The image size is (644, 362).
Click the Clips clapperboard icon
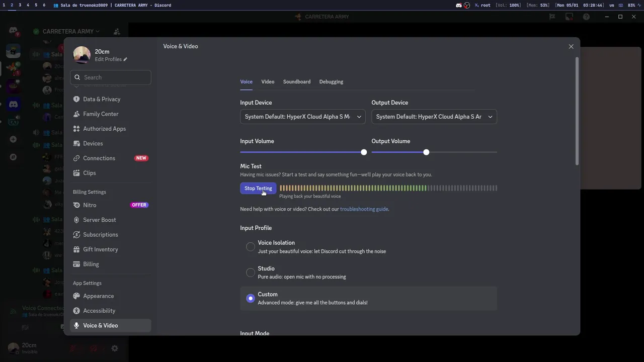tap(76, 173)
